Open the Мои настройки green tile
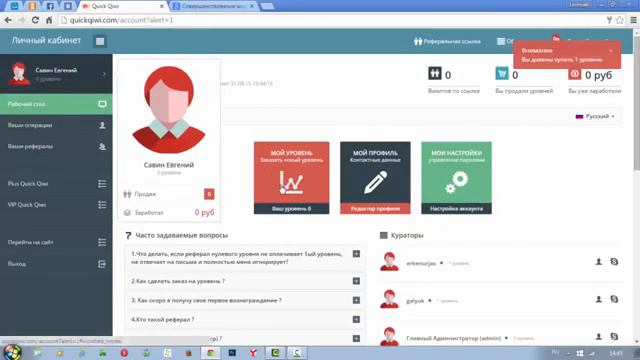This screenshot has height=360, width=640. (x=456, y=178)
